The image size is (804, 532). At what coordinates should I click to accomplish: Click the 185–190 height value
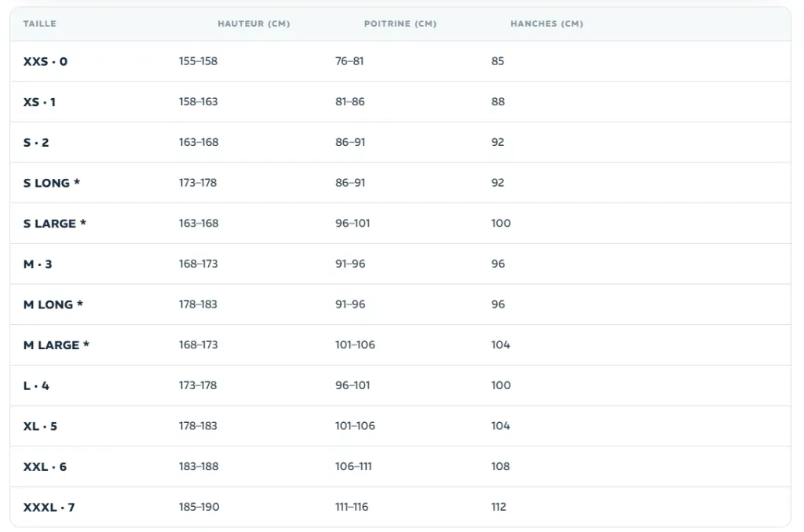[x=199, y=507]
